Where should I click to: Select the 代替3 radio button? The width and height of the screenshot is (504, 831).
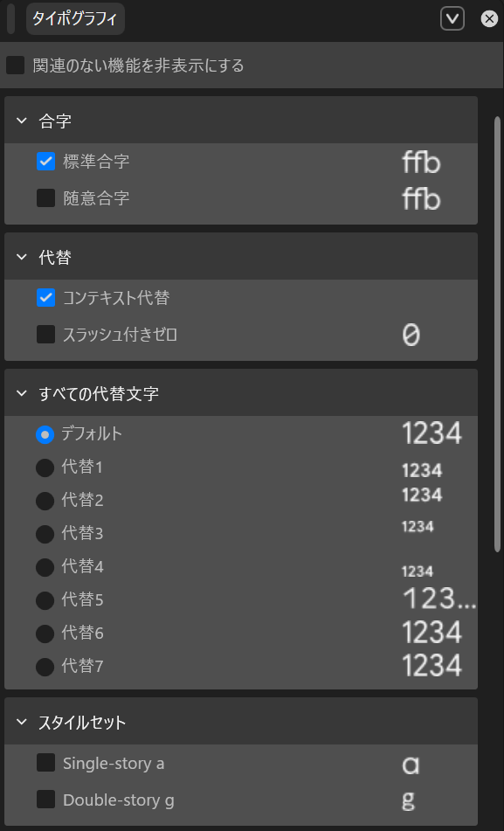44,533
